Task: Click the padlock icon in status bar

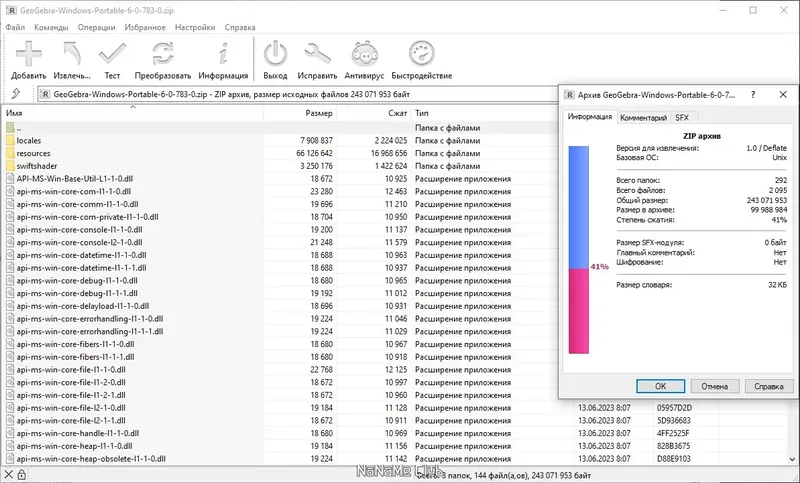Action: pos(21,474)
